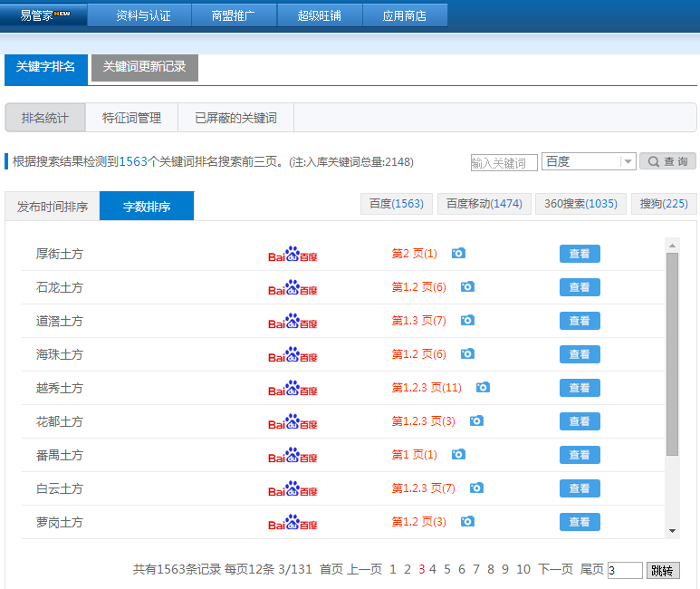This screenshot has height=589, width=700.
Task: View the camera snapshot for 番禺土方
Action: coord(458,455)
